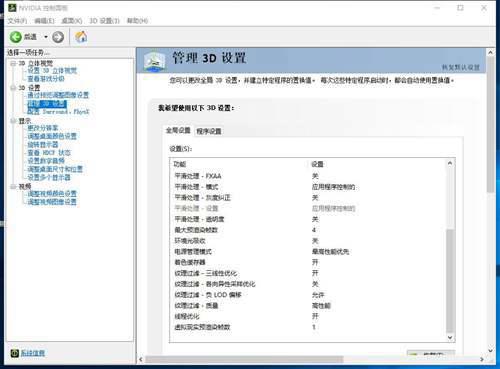500x369 pixels.
Task: Open 配置 Surround、PhysX task
Action: pyautogui.click(x=58, y=112)
